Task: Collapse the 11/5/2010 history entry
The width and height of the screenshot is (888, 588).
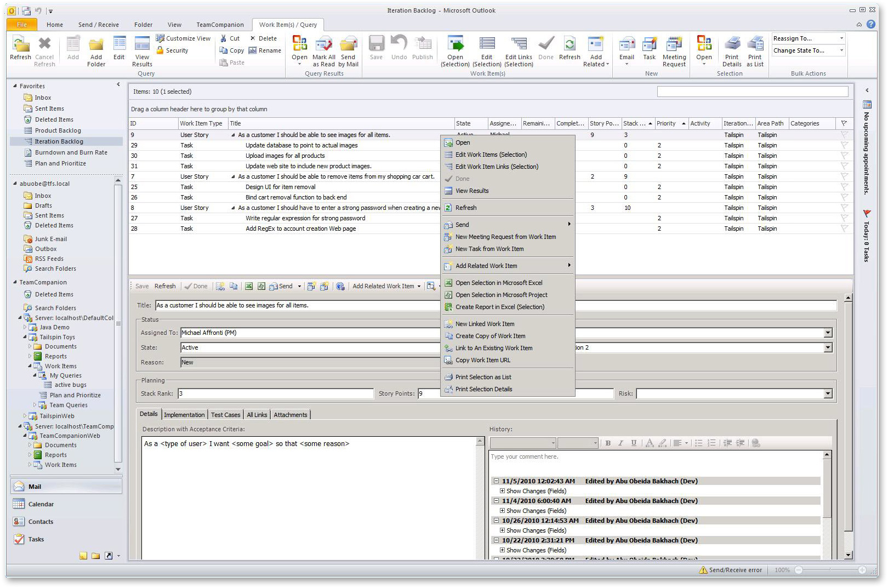Action: 496,481
